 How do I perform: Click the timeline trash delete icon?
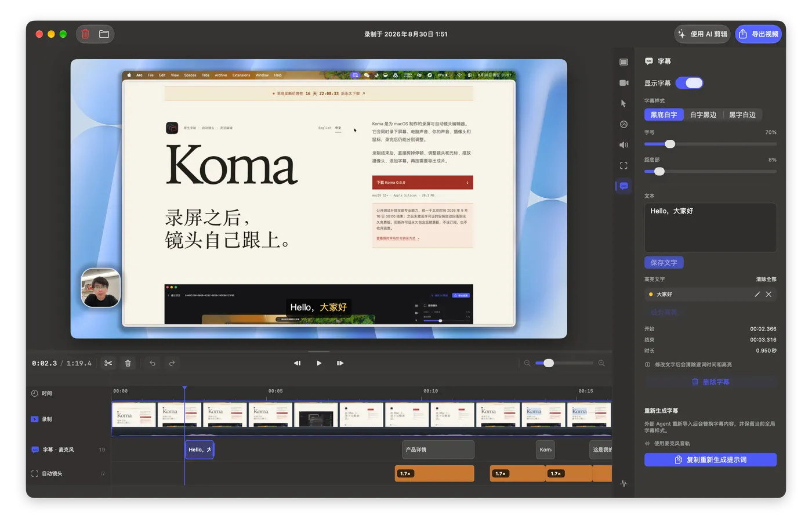click(x=128, y=363)
